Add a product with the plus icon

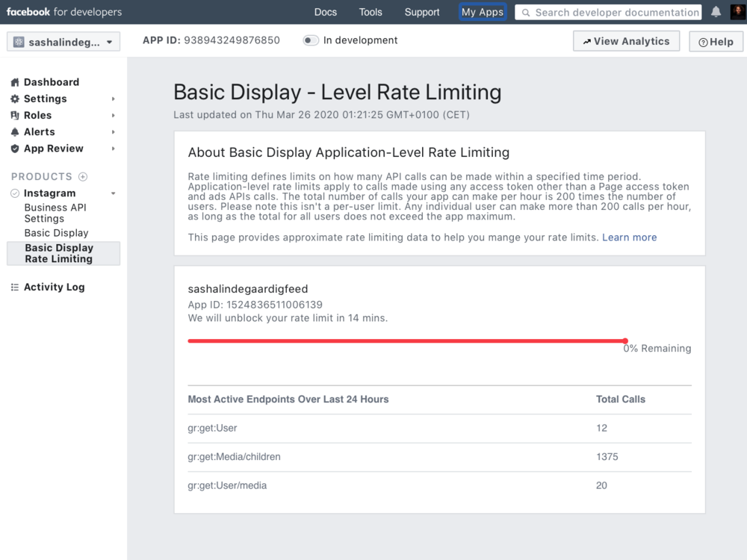point(83,177)
